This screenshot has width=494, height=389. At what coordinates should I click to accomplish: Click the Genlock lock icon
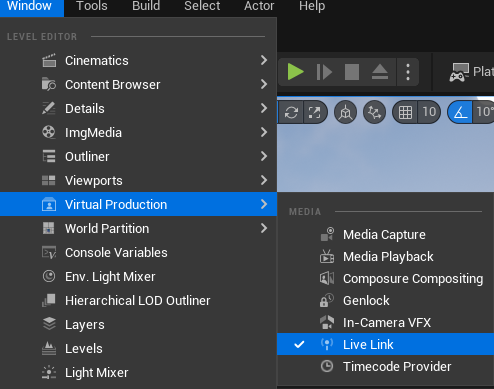(327, 300)
